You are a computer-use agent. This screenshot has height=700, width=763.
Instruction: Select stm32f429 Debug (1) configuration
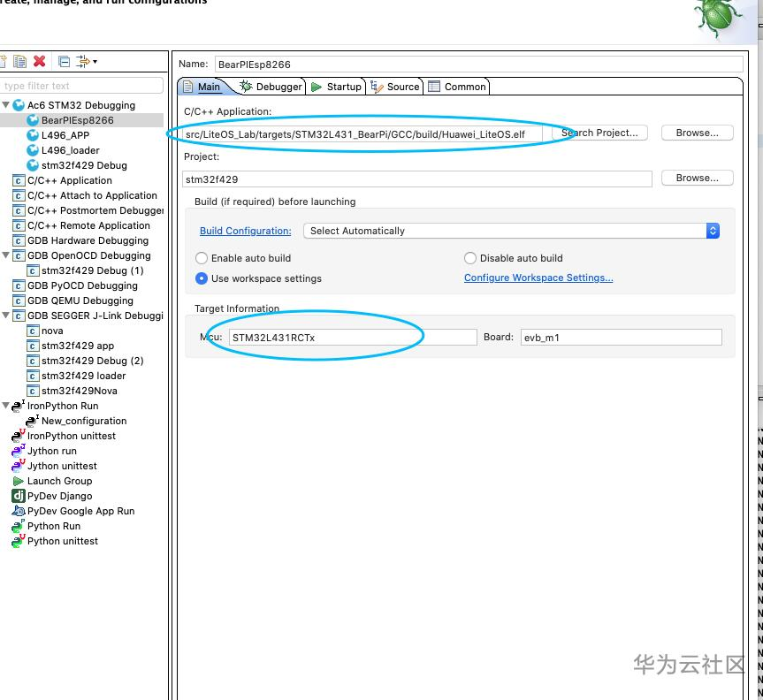coord(93,270)
